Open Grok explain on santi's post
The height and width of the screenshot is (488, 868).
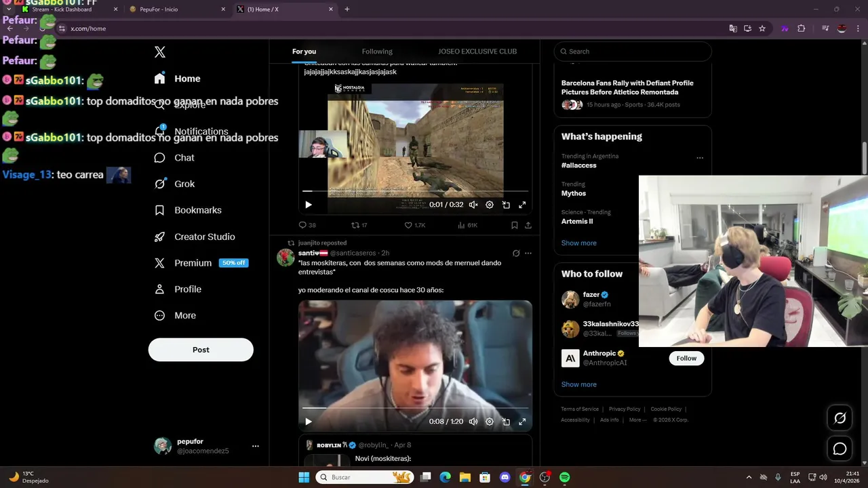[516, 253]
